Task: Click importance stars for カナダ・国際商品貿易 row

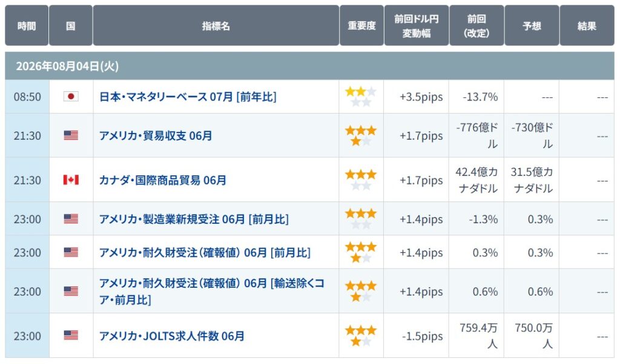Action: [361, 180]
